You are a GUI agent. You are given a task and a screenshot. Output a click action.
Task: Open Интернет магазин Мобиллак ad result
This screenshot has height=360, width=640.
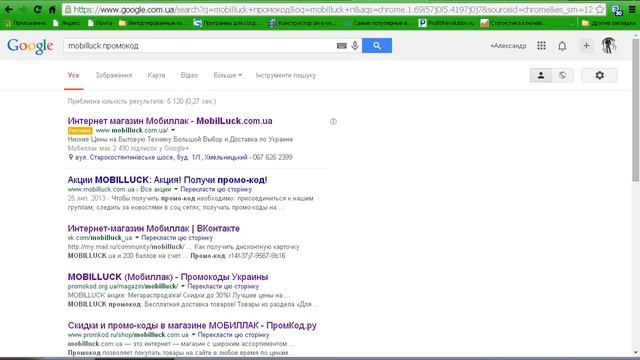(170, 121)
